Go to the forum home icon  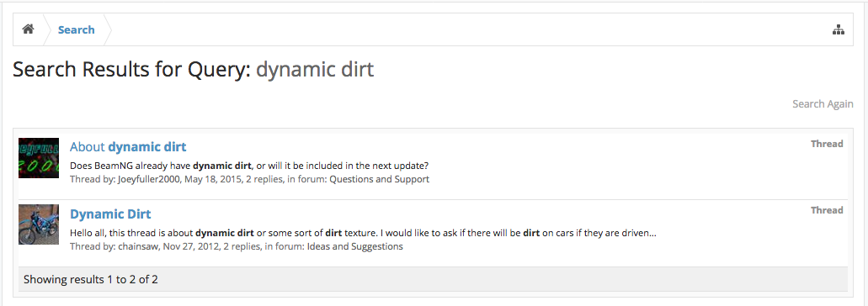tap(29, 29)
